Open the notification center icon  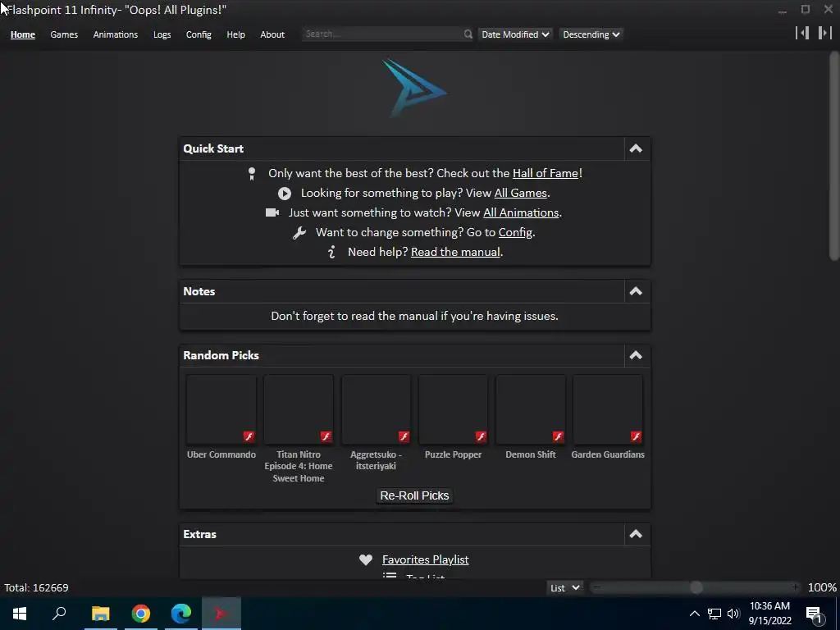coord(814,614)
